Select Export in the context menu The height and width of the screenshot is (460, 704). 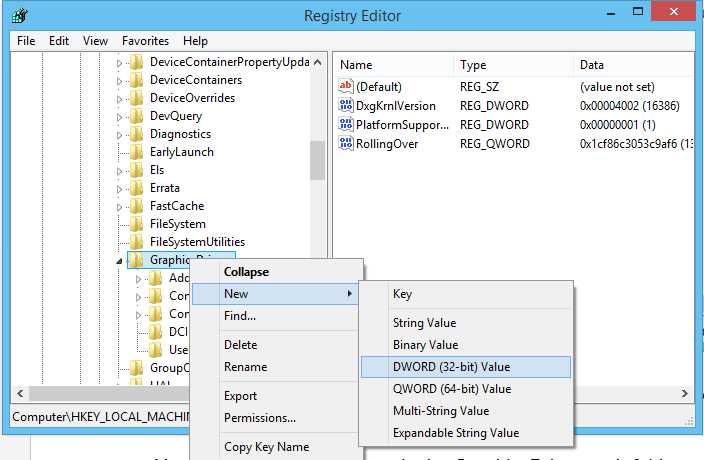(x=277, y=396)
